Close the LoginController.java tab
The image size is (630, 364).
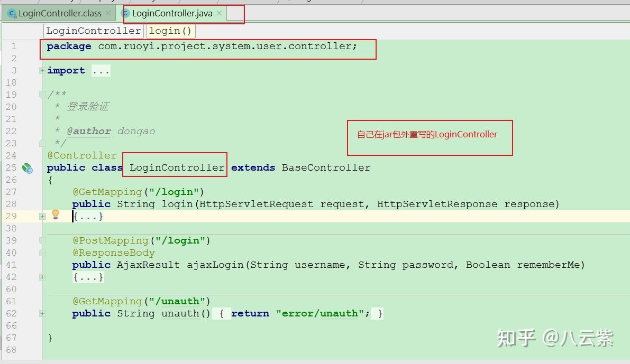click(219, 13)
